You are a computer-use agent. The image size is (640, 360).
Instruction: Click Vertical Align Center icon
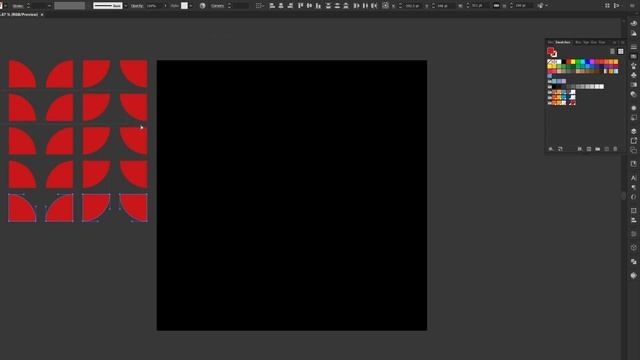pos(309,6)
